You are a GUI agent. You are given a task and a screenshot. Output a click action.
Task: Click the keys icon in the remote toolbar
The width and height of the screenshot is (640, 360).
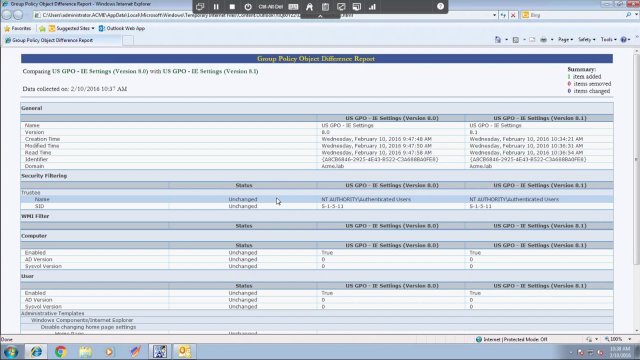pos(309,7)
